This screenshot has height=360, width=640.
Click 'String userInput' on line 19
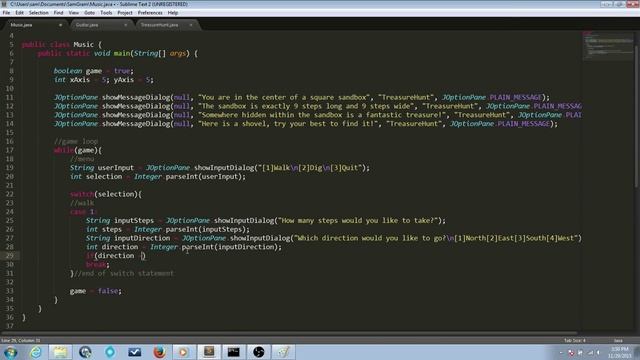[102, 168]
